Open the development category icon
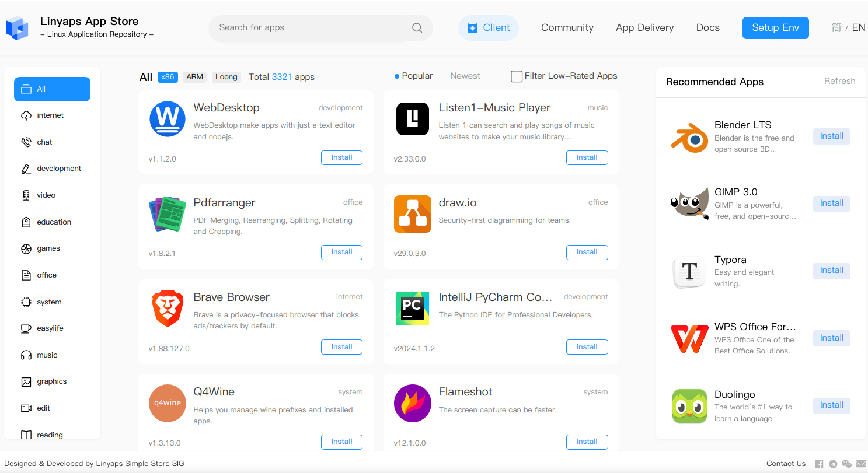This screenshot has width=868, height=473. 27,168
